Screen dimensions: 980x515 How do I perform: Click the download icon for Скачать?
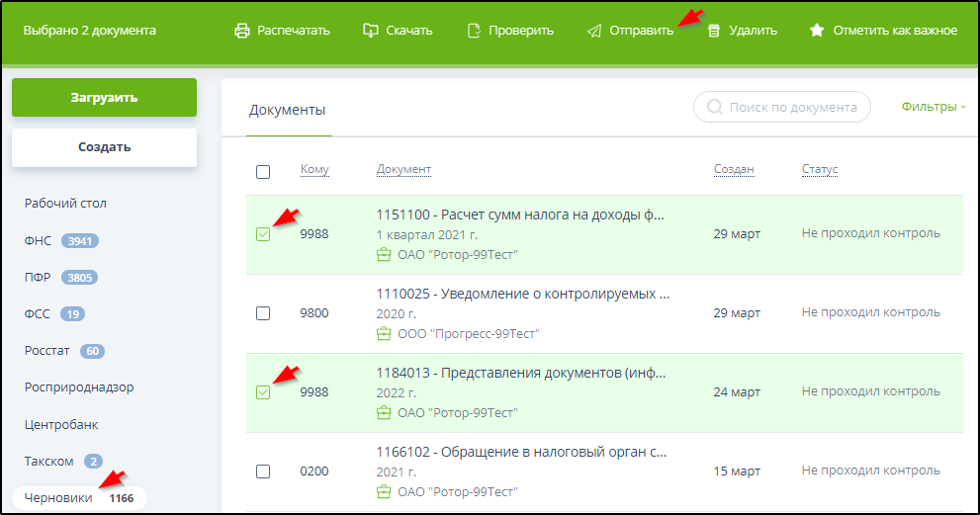(371, 31)
